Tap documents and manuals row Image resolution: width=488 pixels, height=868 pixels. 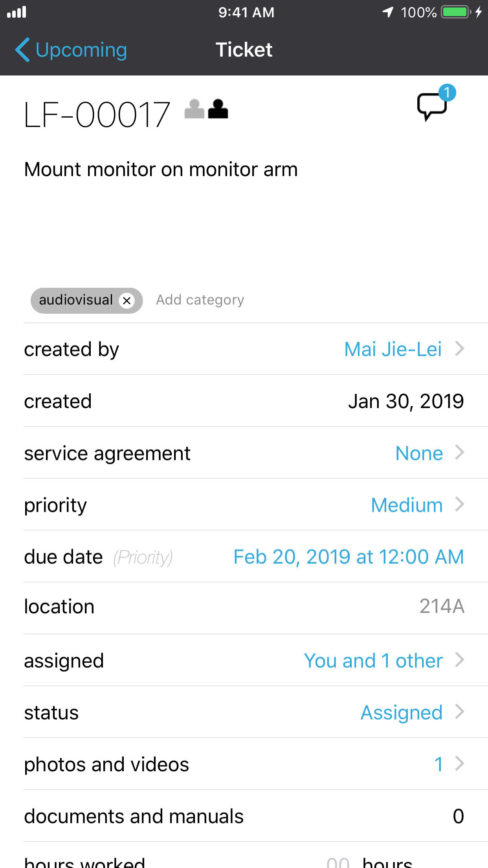tap(244, 817)
